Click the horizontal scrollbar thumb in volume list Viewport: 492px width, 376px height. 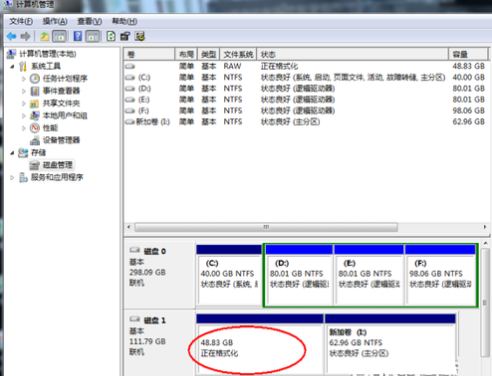[x=266, y=227]
